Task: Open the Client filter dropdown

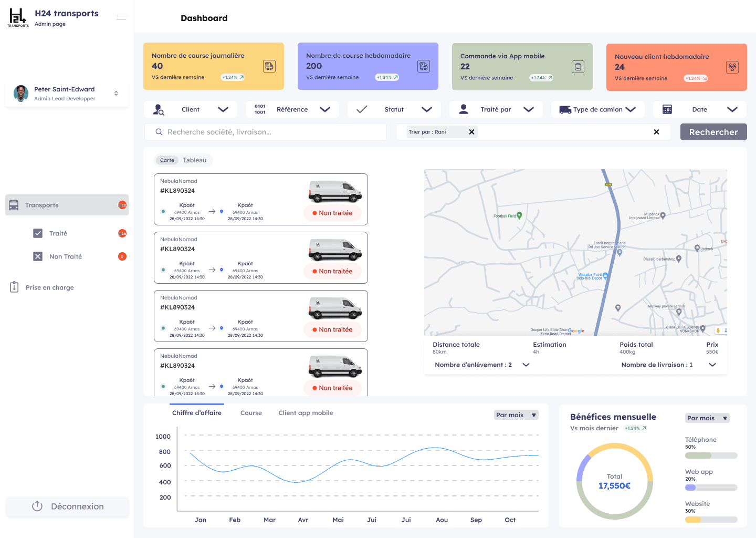Action: 223,109
